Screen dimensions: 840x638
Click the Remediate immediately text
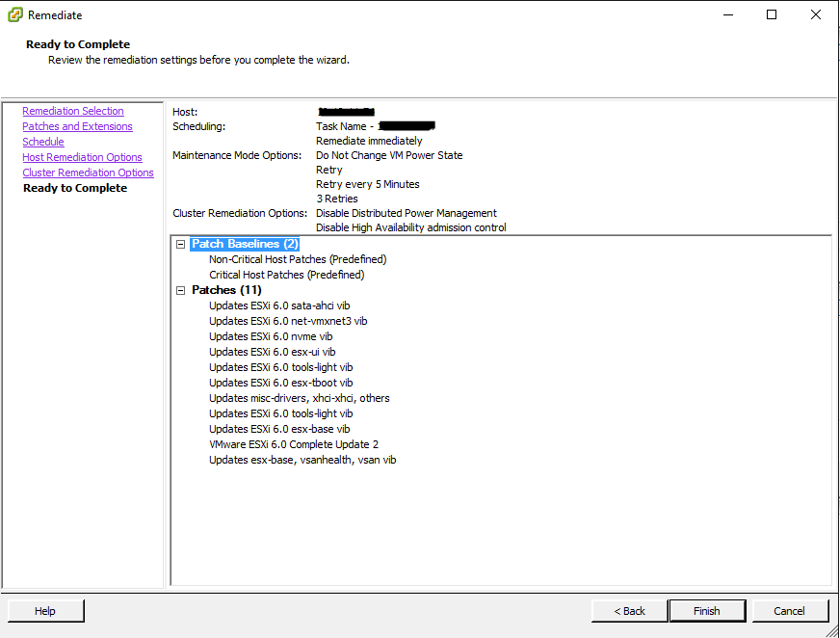(x=369, y=141)
